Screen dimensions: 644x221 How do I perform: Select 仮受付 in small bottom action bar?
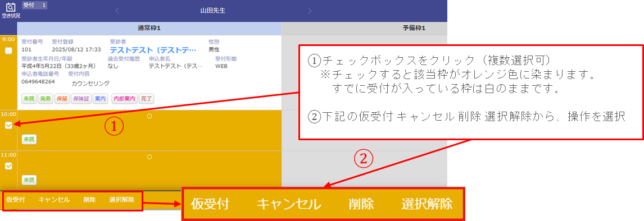point(16,200)
